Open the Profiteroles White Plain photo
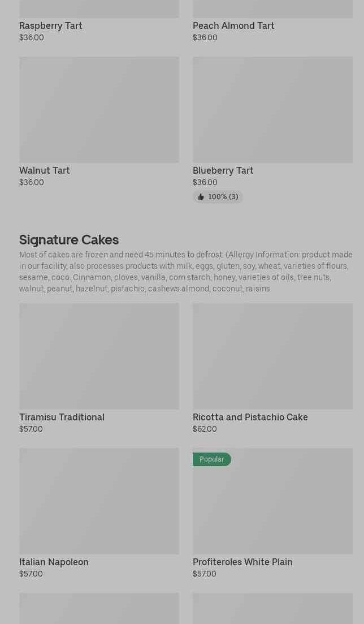The height and width of the screenshot is (624, 364). coord(272,507)
